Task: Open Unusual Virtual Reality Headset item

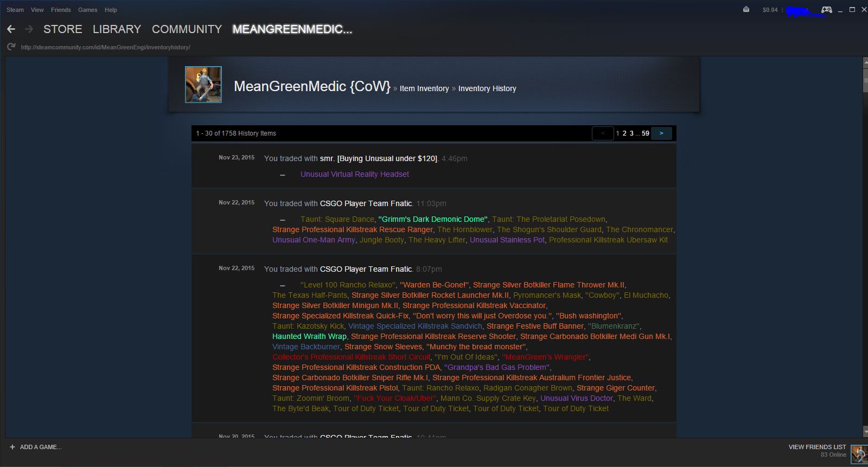Action: 355,174
